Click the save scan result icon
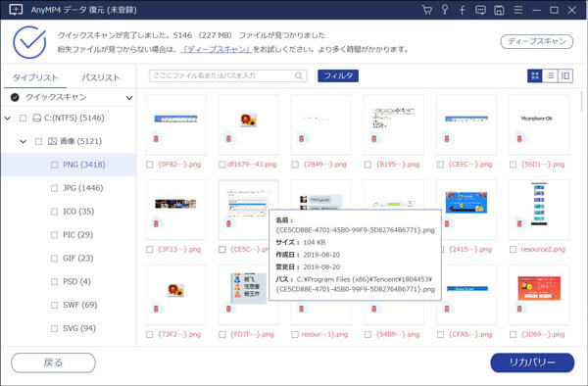 [499, 10]
